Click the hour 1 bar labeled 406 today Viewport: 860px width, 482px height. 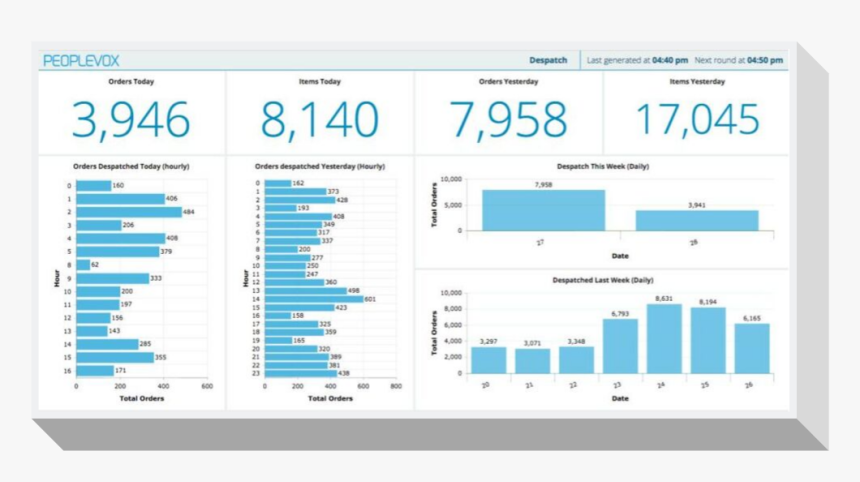(120, 199)
